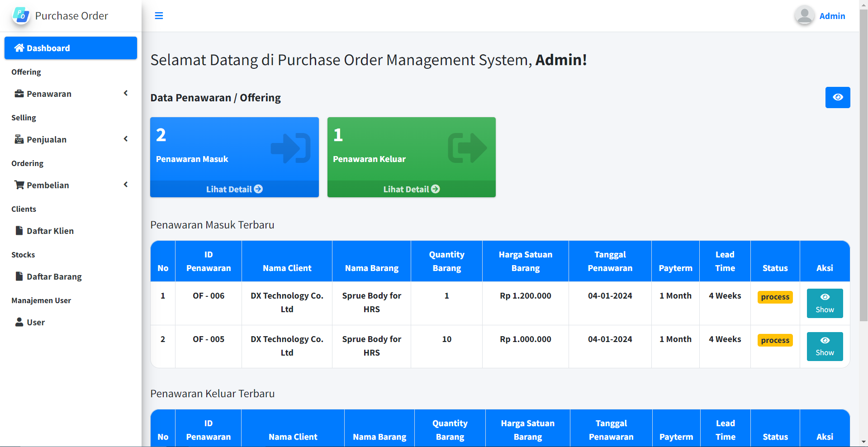Click the Dashboard home icon
This screenshot has width=868, height=447.
tap(19, 48)
